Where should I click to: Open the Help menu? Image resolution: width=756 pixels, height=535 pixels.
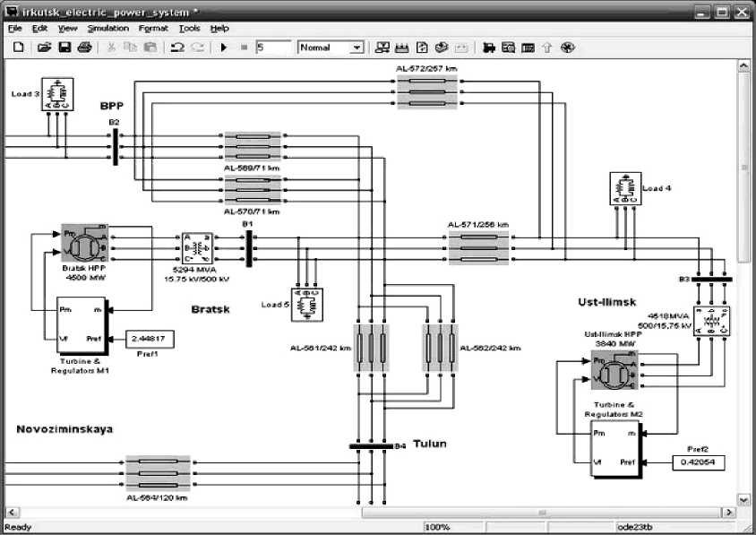[x=219, y=29]
